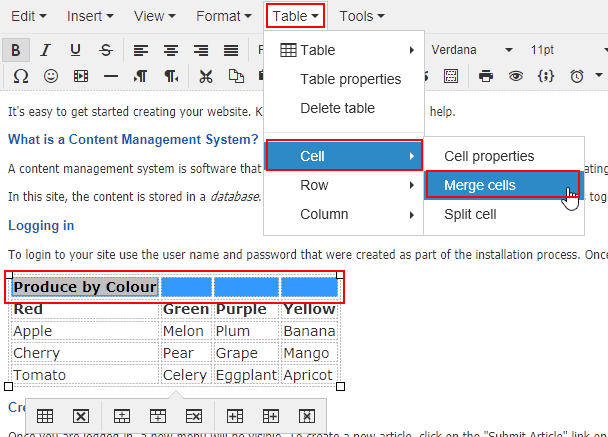Insert horizontal line icon
This screenshot has height=437, width=608.
(111, 76)
